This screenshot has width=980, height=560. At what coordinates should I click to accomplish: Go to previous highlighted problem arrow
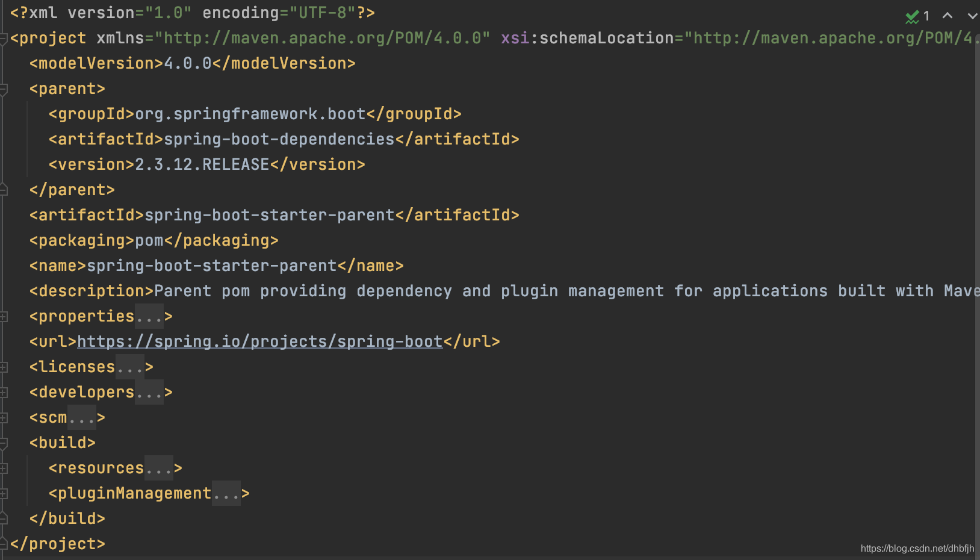[x=947, y=16]
